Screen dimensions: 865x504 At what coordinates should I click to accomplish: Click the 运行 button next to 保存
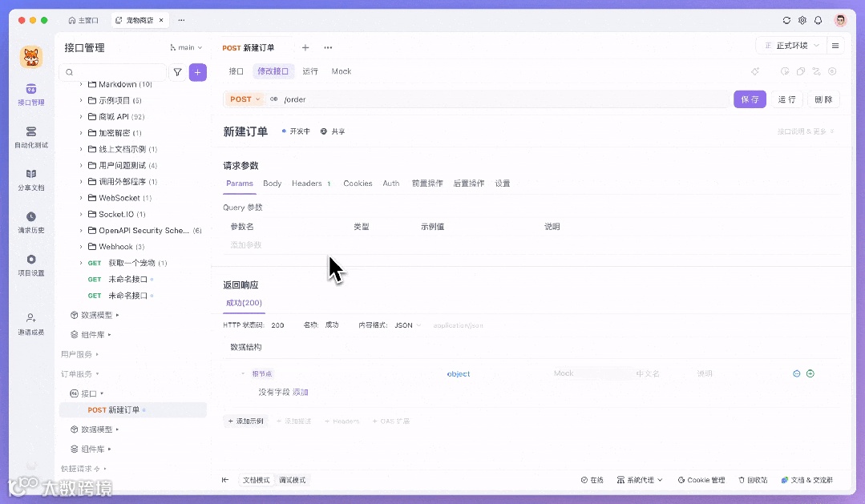(786, 99)
